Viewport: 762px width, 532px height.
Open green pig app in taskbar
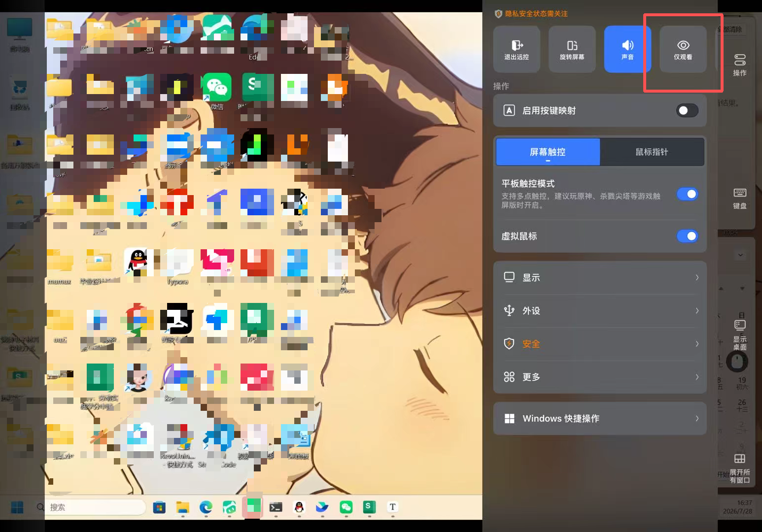(x=229, y=507)
